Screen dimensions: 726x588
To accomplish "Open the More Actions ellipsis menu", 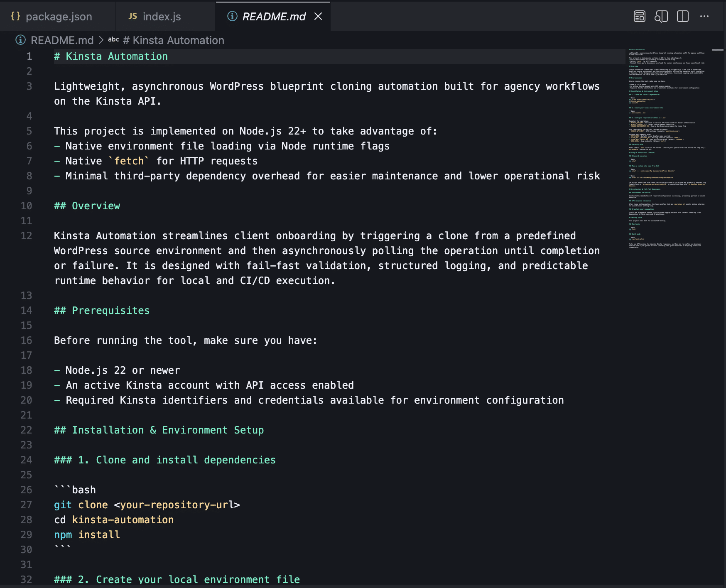I will (704, 16).
